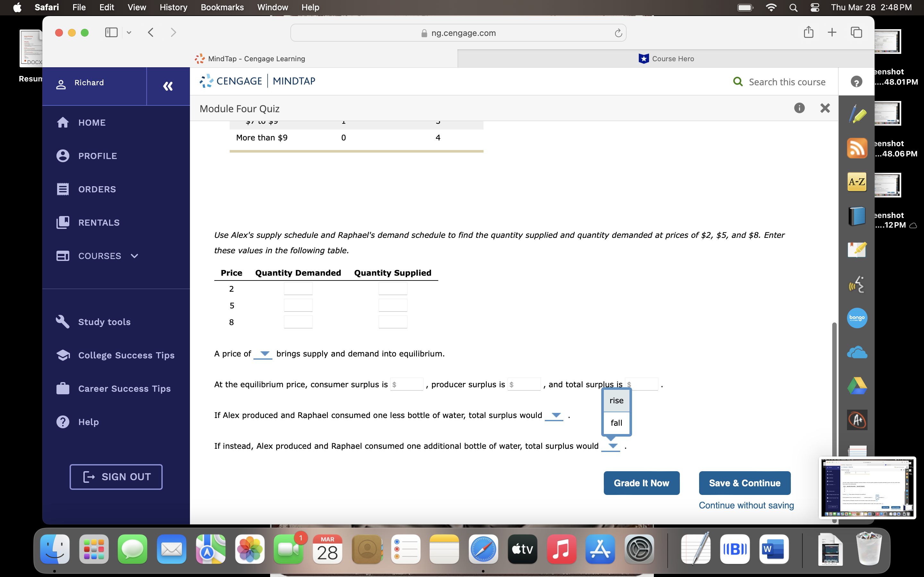Click the consumer surplus input field
Viewport: 924px width, 577px height.
(x=407, y=384)
